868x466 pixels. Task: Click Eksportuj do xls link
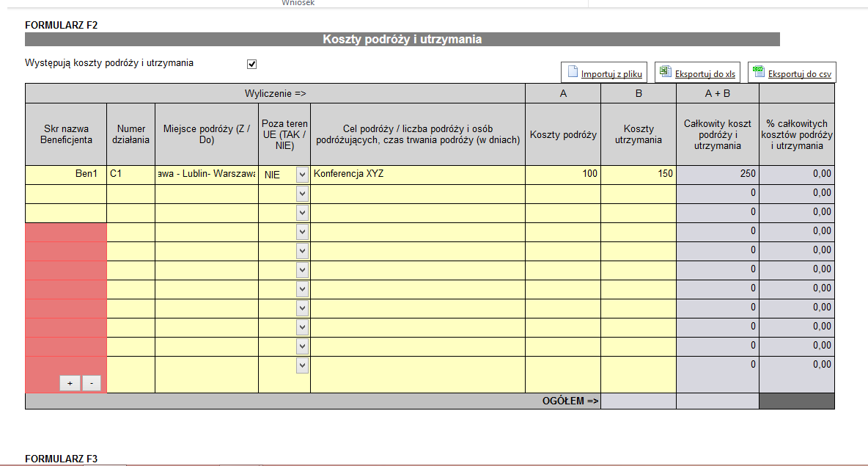tap(705, 73)
